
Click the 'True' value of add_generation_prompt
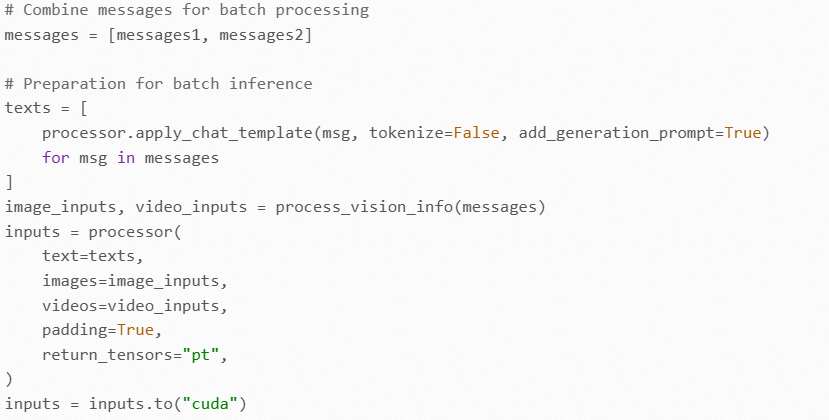click(743, 132)
